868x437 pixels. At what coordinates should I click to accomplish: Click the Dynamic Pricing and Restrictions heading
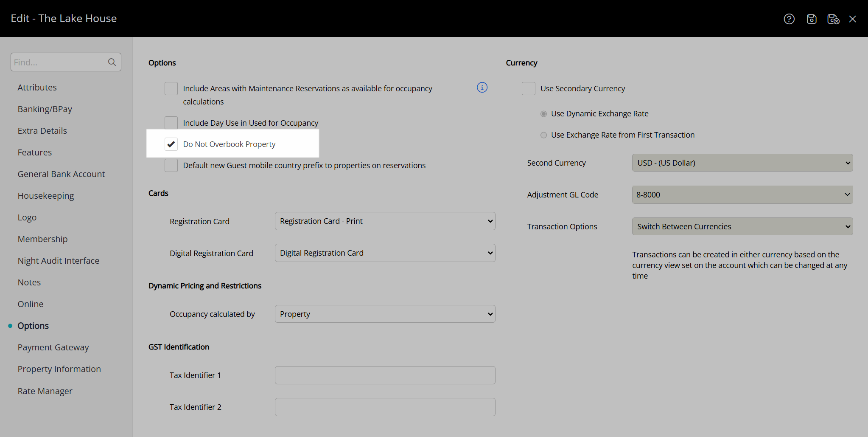click(205, 286)
